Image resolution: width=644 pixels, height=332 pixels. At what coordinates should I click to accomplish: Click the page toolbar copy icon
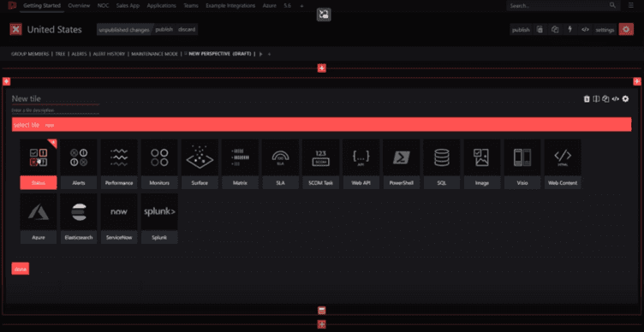(x=555, y=30)
